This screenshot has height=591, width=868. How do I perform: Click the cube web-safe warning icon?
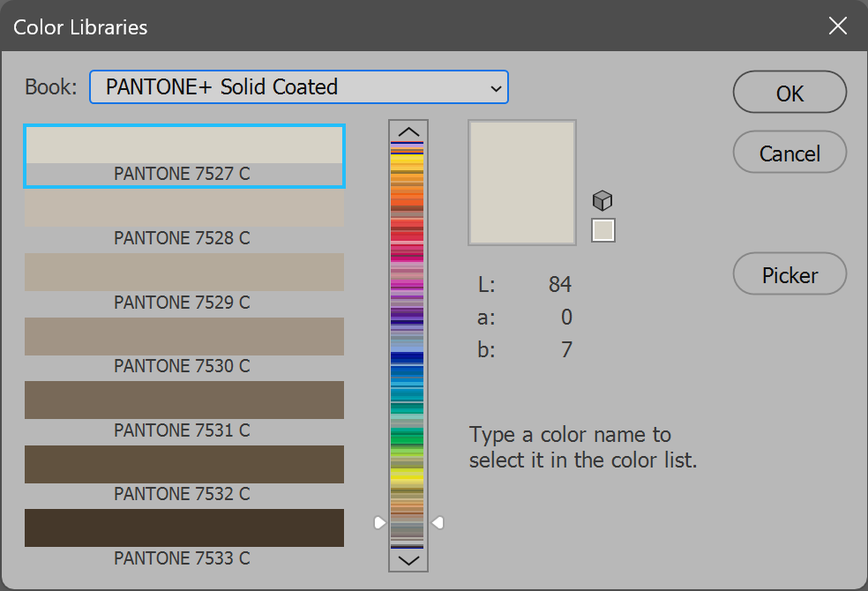tap(602, 200)
